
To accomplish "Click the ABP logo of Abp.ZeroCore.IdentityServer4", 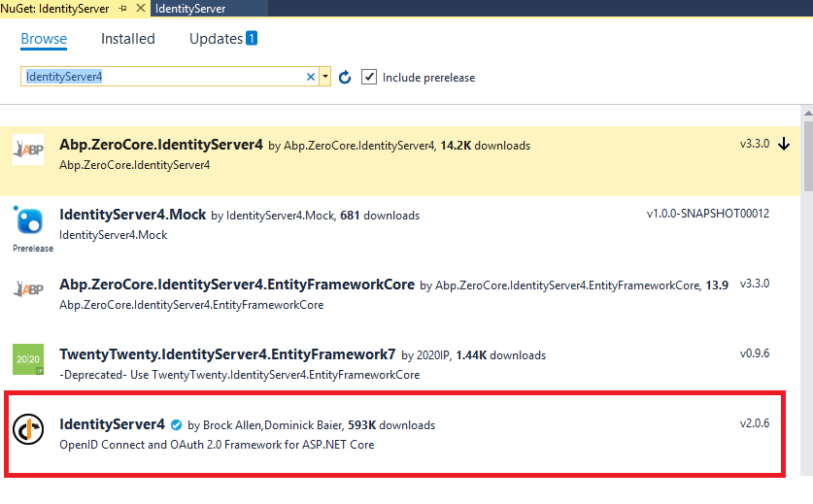I will pos(28,150).
